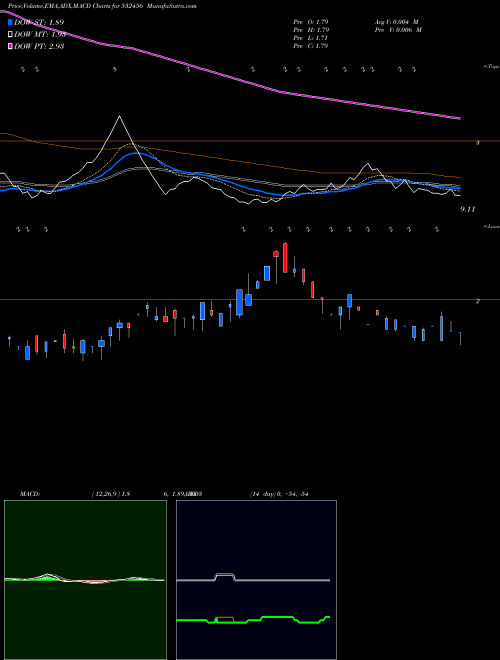The width and height of the screenshot is (500, 660).
Task: Click the magenta DOW PT legend swatch
Action: point(11,46)
